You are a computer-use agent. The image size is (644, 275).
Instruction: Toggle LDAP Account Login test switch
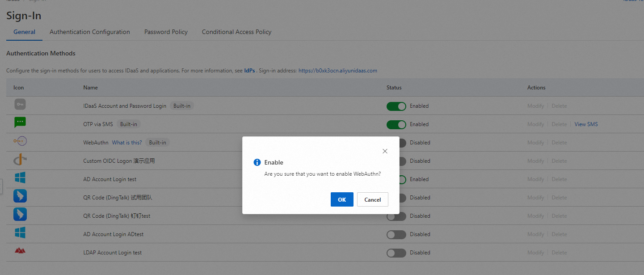click(x=396, y=253)
